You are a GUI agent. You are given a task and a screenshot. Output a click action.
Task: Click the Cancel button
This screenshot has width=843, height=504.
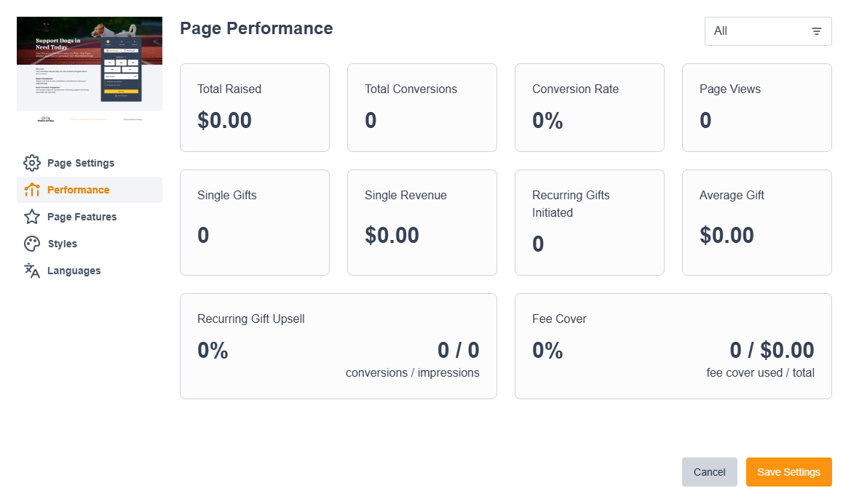coord(709,472)
